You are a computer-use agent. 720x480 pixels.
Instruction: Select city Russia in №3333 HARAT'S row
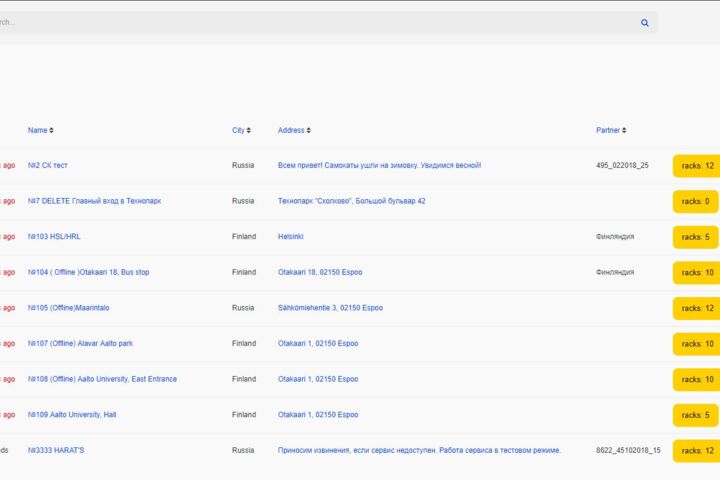[243, 450]
